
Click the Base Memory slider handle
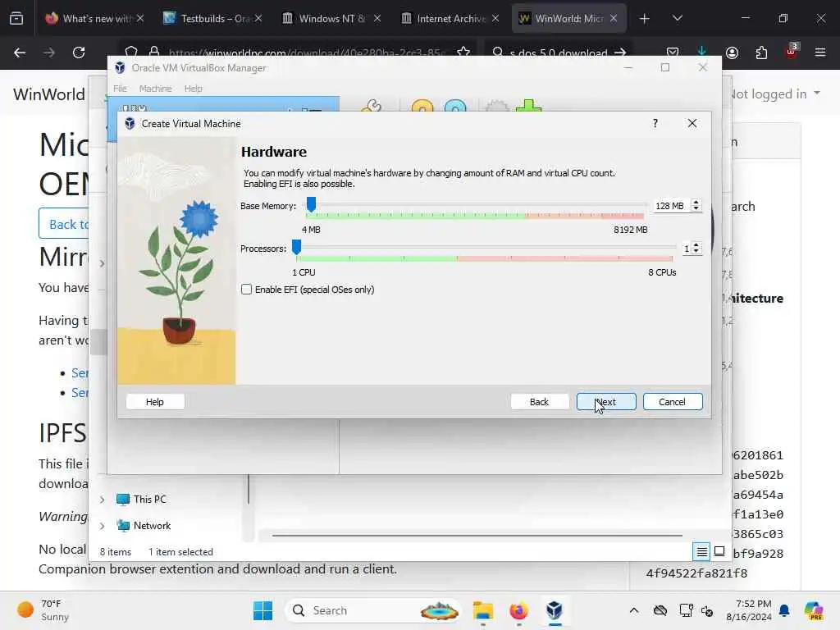311,204
